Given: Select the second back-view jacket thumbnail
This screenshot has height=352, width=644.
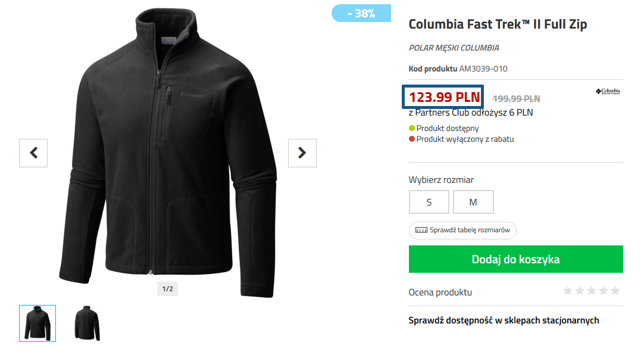Looking at the screenshot, I should click(87, 323).
